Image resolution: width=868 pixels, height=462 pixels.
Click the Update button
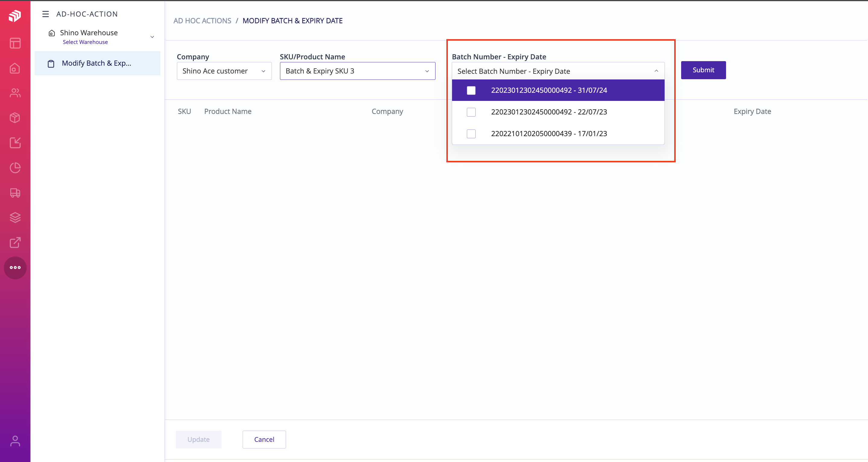click(199, 439)
